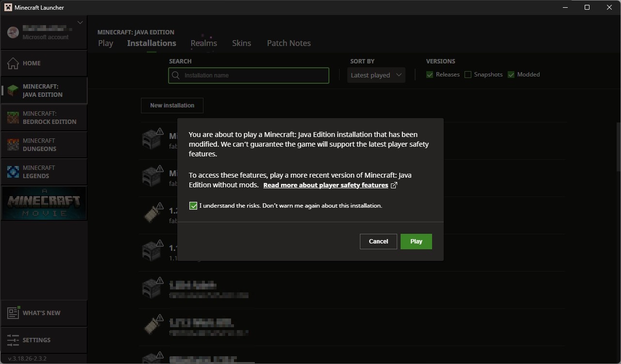Open What's New section
The image size is (621, 364).
[44, 313]
